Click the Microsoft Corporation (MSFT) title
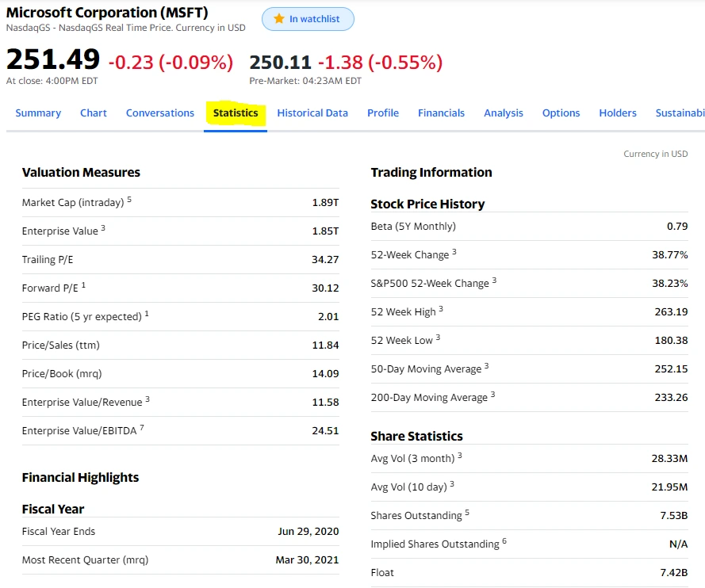 [x=107, y=12]
